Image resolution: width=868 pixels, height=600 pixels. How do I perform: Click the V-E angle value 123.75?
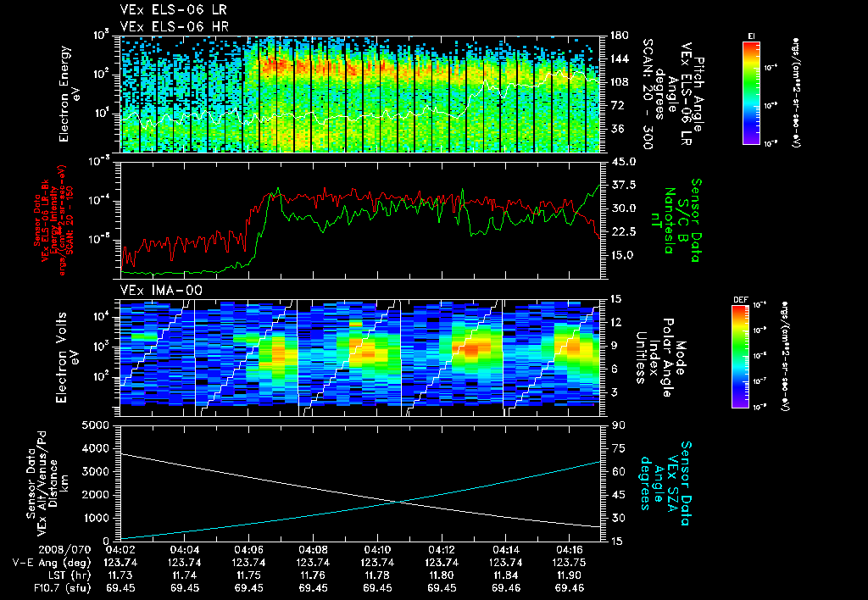click(x=570, y=563)
